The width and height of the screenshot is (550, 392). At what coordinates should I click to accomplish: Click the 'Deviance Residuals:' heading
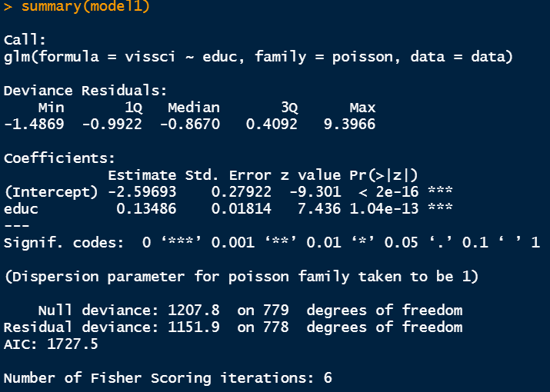[85, 90]
